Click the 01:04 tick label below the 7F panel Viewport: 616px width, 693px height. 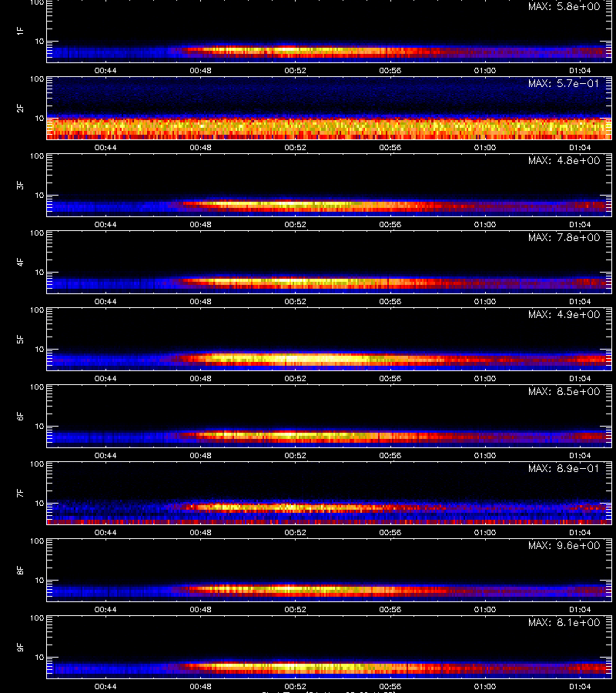[580, 533]
